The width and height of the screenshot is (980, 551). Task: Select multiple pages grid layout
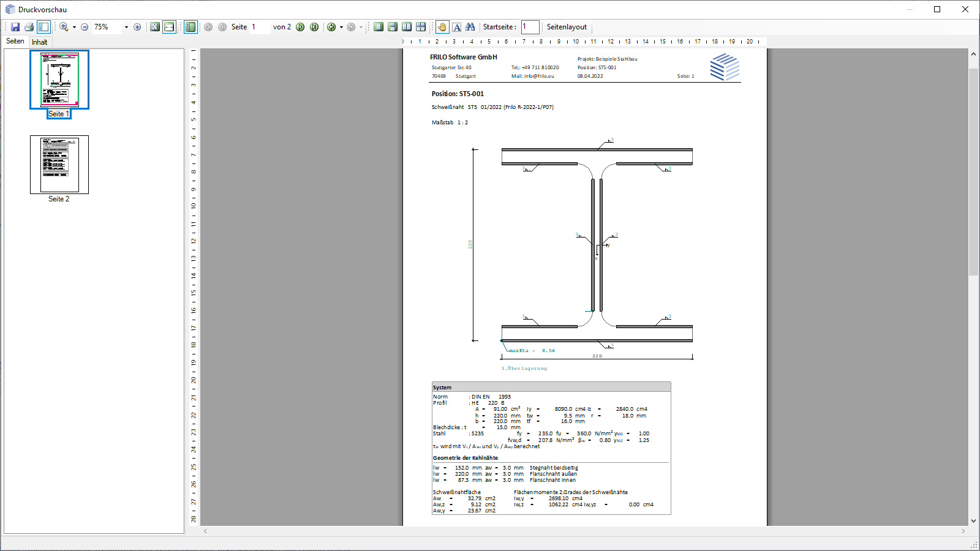coord(421,27)
